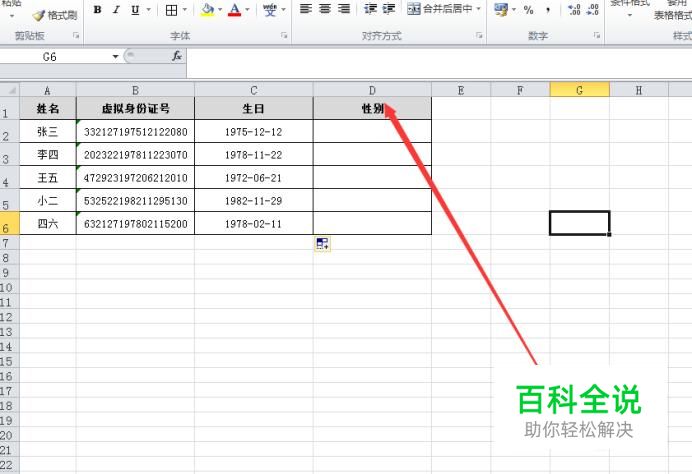Apply red font color
The image size is (692, 474).
(x=235, y=9)
